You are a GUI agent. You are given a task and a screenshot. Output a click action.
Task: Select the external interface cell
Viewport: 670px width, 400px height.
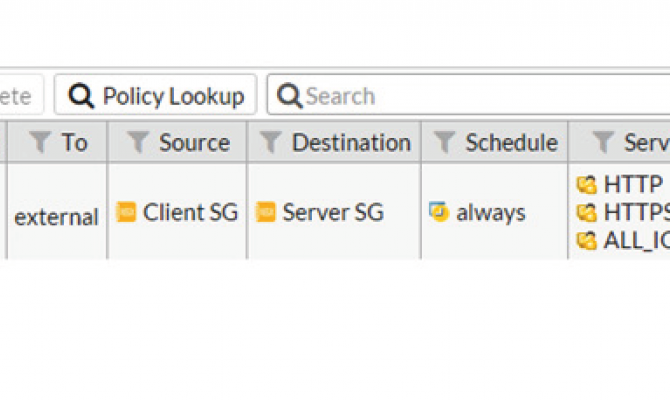click(56, 217)
